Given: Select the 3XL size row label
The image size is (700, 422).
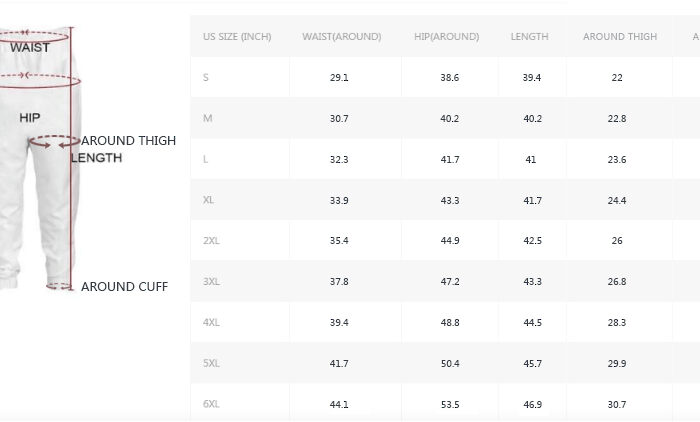Looking at the screenshot, I should click(x=211, y=282).
